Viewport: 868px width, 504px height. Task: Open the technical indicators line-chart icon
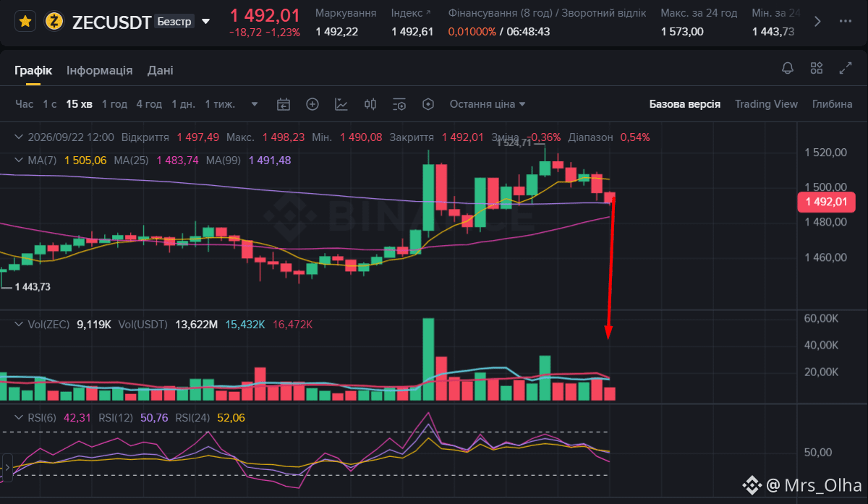click(x=341, y=104)
